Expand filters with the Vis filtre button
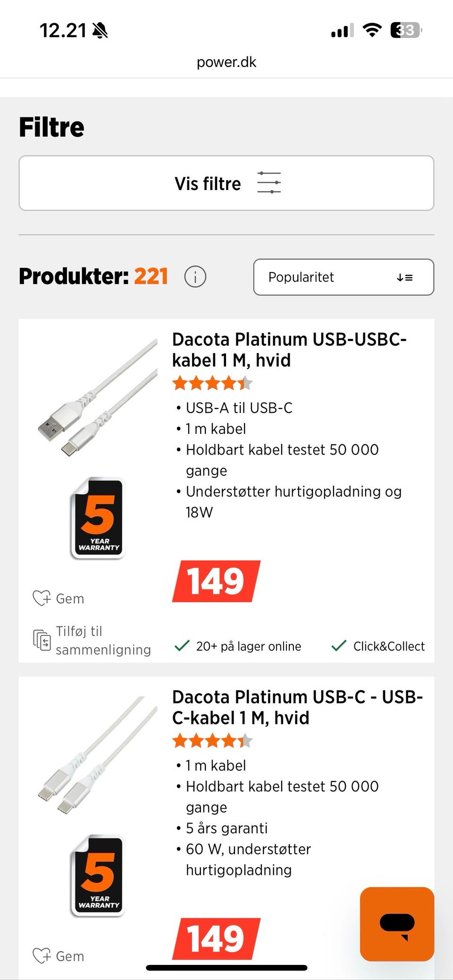Viewport: 453px width, 980px height. pyautogui.click(x=226, y=183)
